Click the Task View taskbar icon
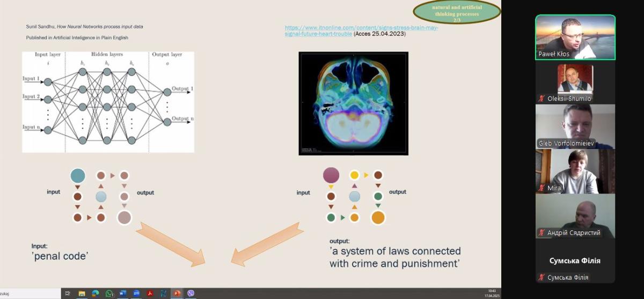The height and width of the screenshot is (299, 644). 68,294
